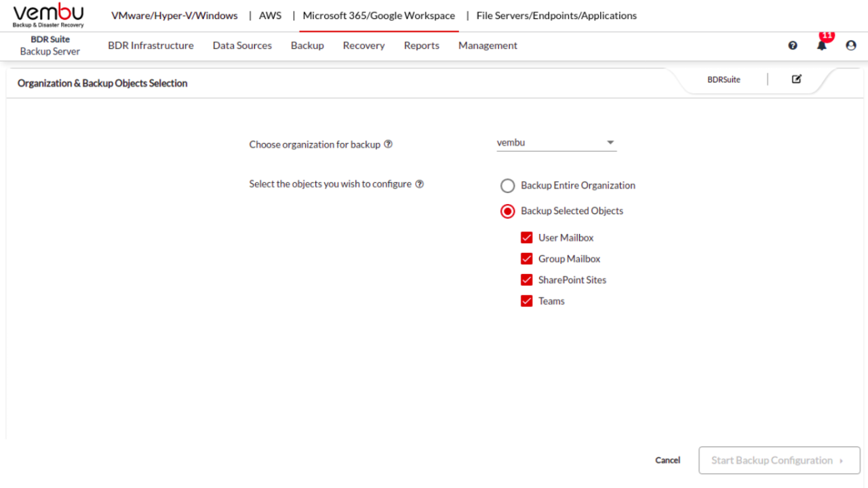Open the BDR Infrastructure menu
868x488 pixels.
tap(151, 45)
